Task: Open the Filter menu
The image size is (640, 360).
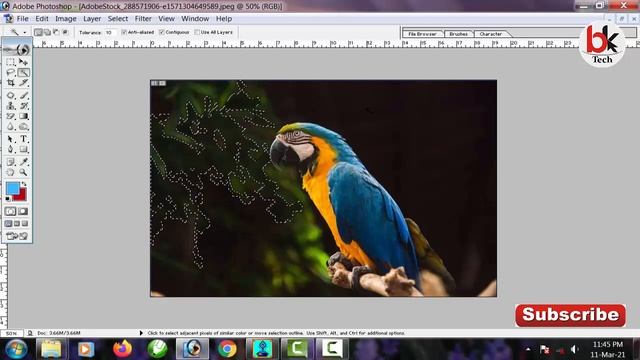Action: 143,19
